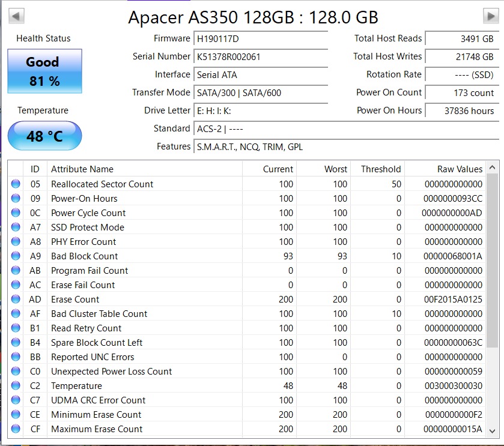Image resolution: width=504 pixels, height=446 pixels.
Task: Select the UDMA CRC Error Count name
Action: click(99, 400)
